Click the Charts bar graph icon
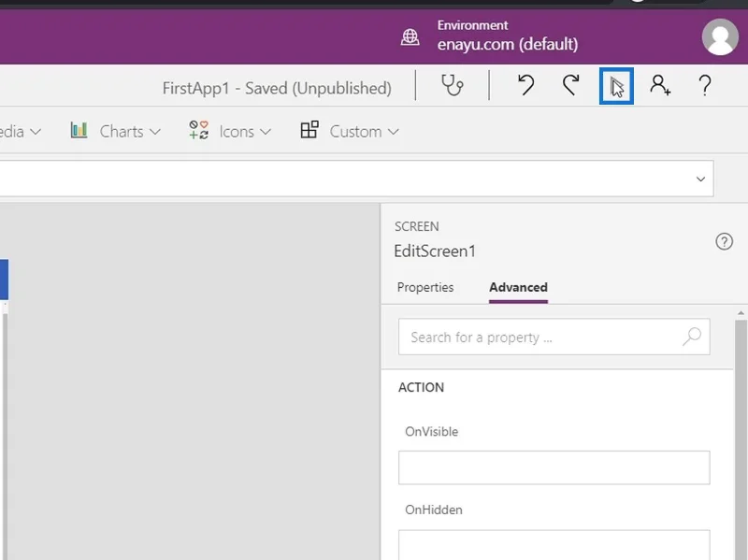The width and height of the screenshot is (748, 560). 79,130
